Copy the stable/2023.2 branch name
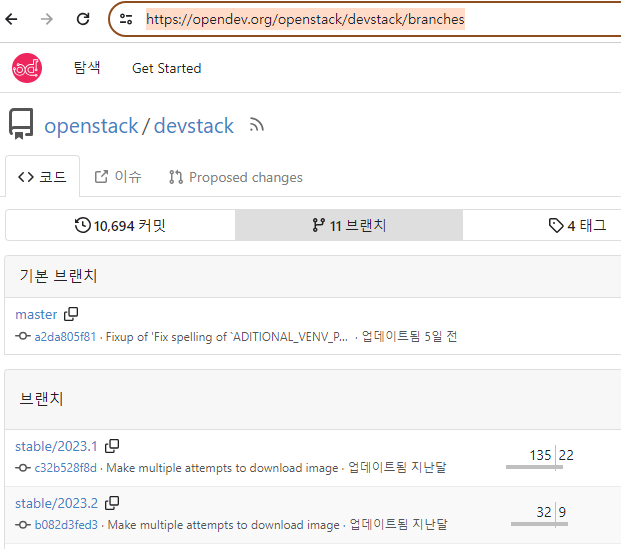621x549 pixels. [112, 503]
